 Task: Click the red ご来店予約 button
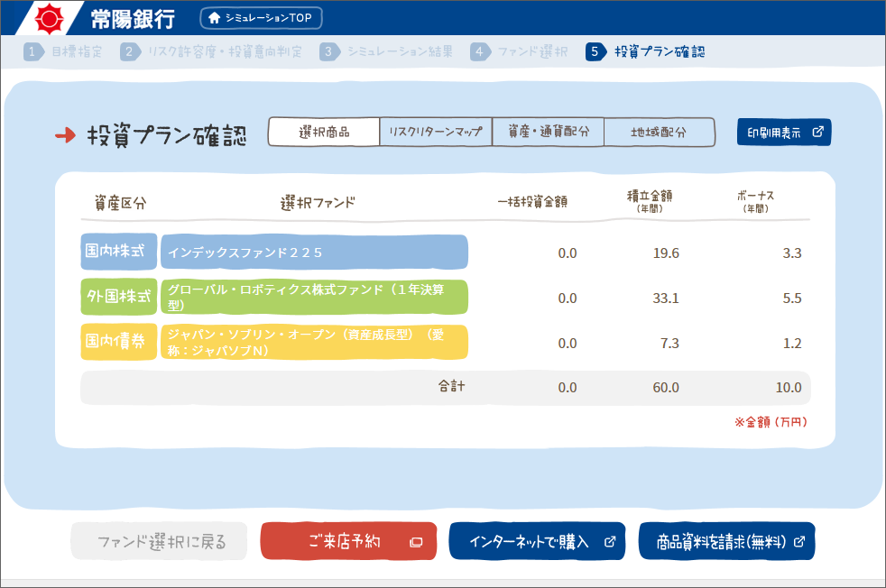(348, 542)
